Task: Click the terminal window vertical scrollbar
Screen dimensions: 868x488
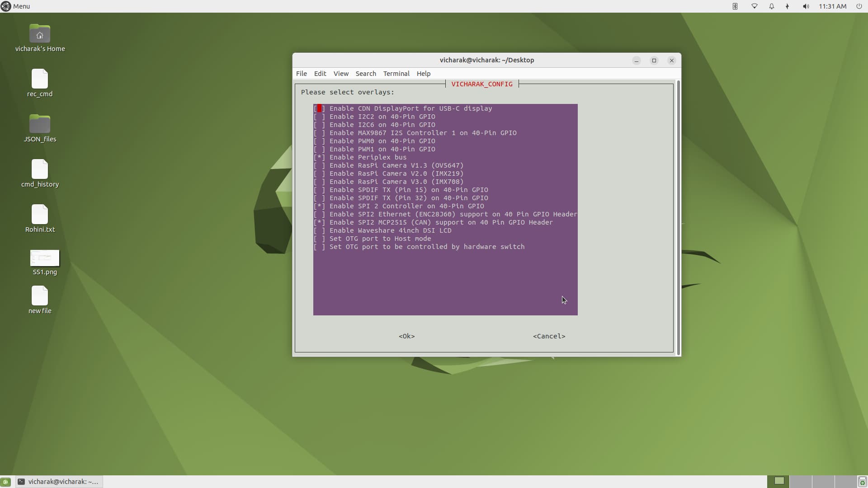Action: (678, 217)
